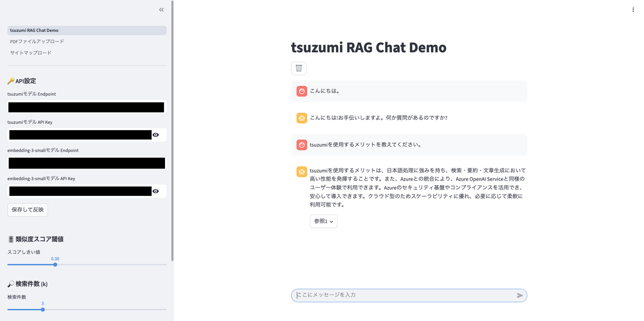Show the tsuzumiモデル API Key value
The height and width of the screenshot is (321, 644).
(x=156, y=135)
